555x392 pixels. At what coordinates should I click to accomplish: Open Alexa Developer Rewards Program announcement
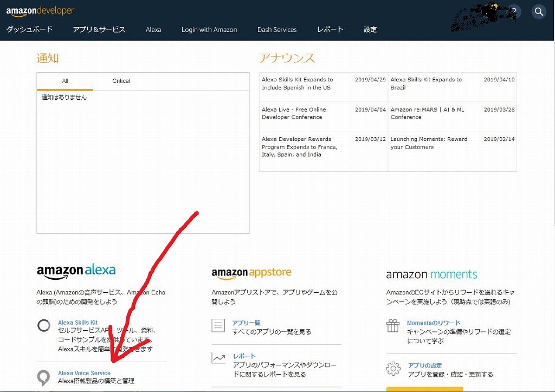(299, 147)
